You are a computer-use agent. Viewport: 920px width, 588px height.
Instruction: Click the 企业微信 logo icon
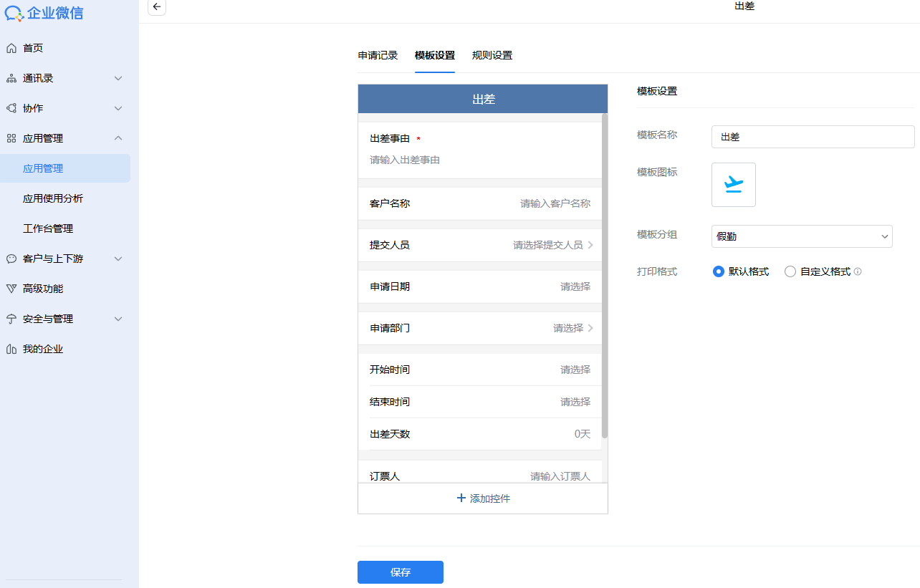point(14,14)
